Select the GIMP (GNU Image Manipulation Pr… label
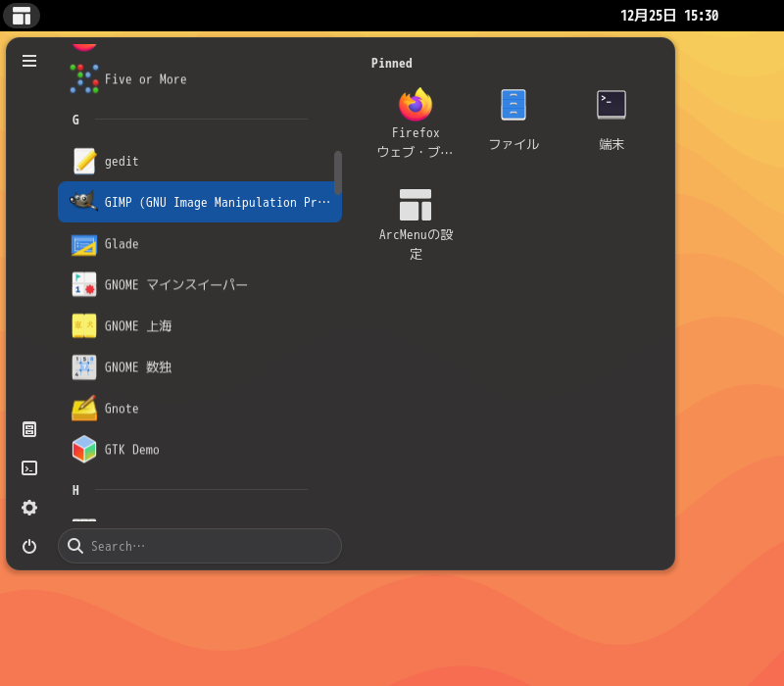Image resolution: width=784 pixels, height=686 pixels. point(218,202)
